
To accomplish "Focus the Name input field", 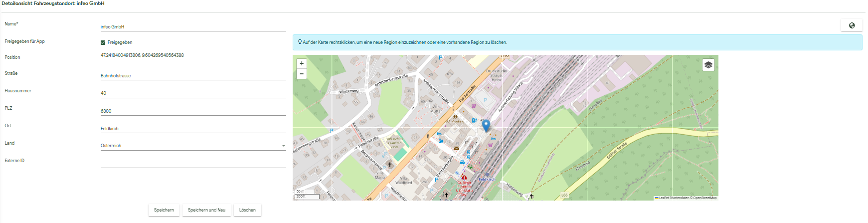I will click(x=192, y=27).
